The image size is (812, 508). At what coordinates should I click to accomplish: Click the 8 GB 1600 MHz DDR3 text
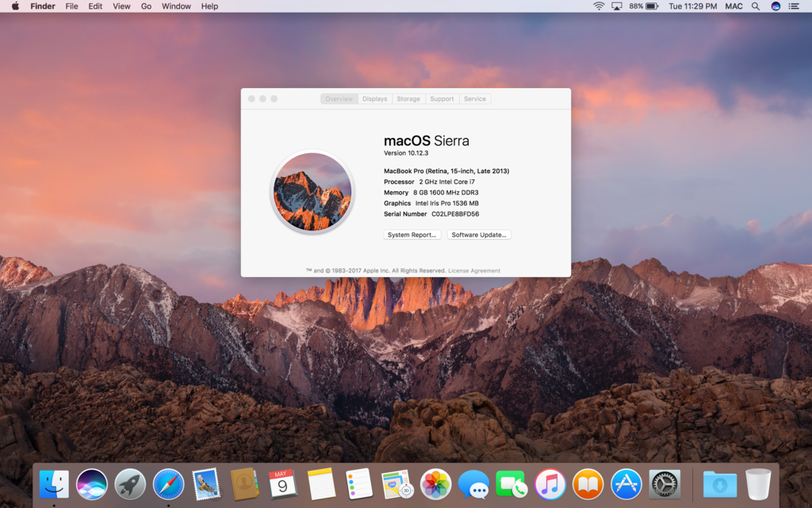[446, 192]
